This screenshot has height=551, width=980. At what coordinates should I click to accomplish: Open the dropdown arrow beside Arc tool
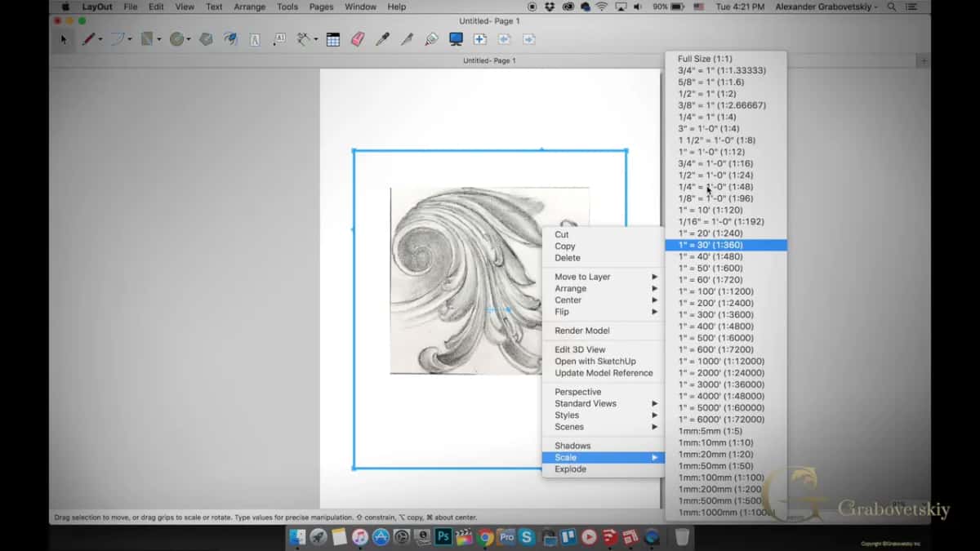tap(130, 39)
